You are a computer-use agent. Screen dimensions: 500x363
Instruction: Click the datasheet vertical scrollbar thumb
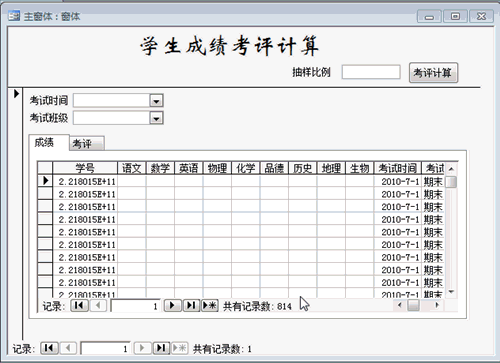pos(451,182)
